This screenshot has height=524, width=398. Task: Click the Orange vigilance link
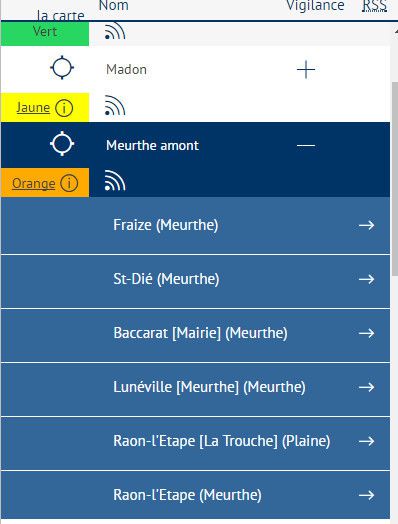pyautogui.click(x=33, y=183)
